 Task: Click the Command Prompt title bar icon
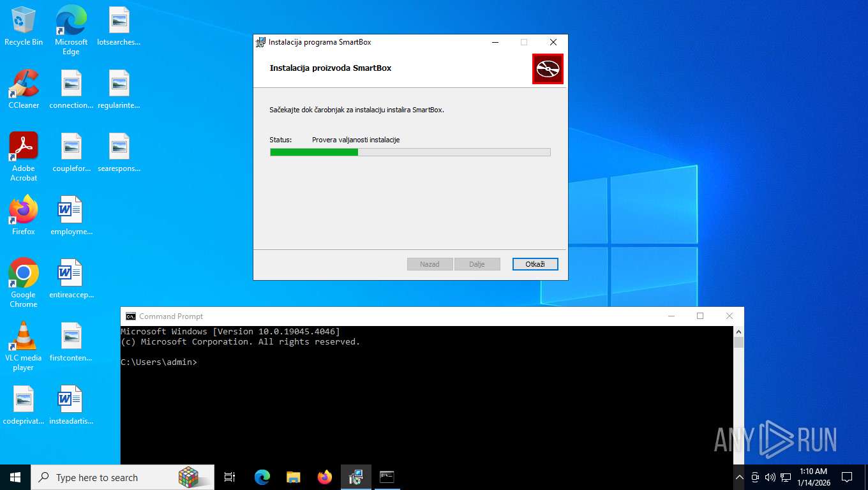131,316
